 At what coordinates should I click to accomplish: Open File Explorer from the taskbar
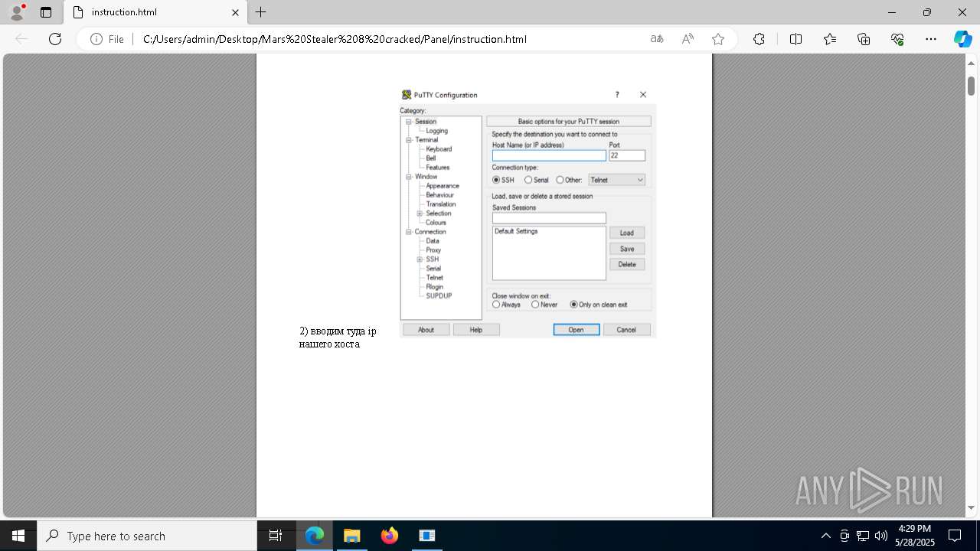351,536
